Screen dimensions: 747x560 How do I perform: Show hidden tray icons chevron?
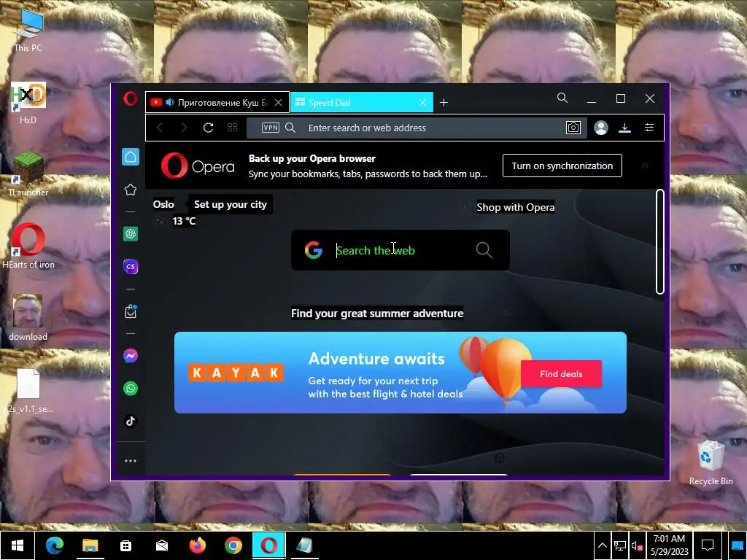click(602, 545)
